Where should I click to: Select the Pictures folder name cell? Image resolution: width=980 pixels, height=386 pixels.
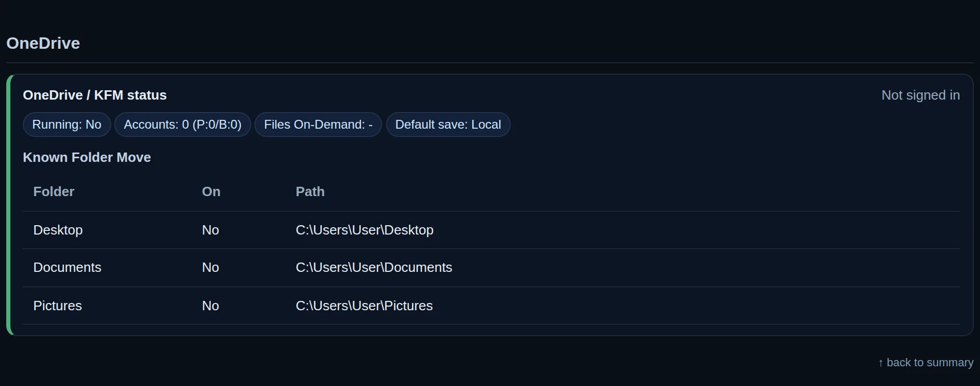[x=58, y=306]
